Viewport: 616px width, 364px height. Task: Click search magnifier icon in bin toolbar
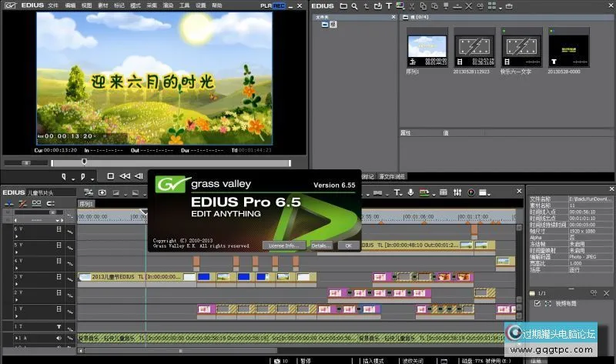coord(354,6)
